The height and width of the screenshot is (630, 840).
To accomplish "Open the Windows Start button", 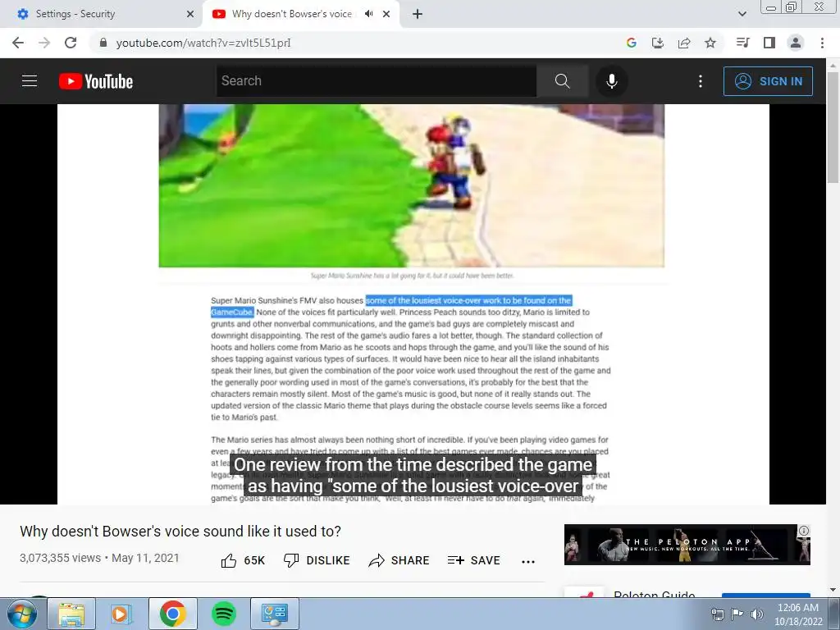I will coord(22,614).
